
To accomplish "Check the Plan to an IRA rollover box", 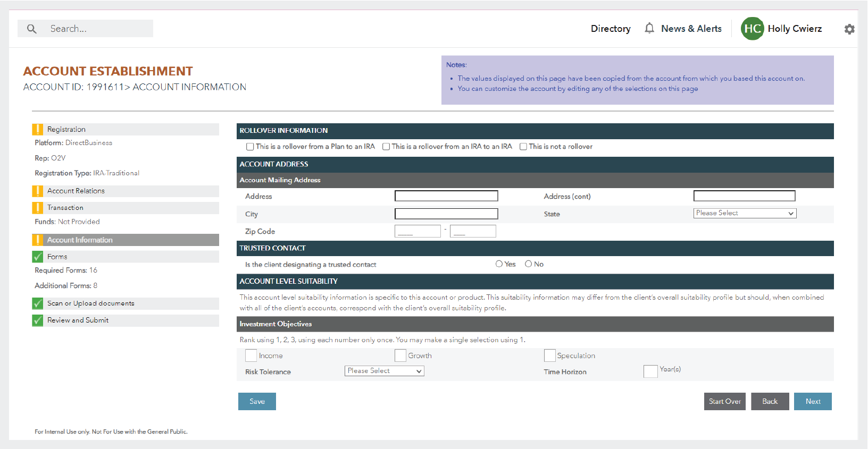I will point(250,147).
